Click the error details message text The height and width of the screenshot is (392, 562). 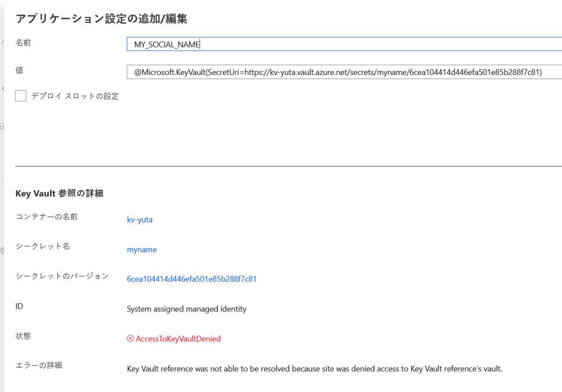[314, 369]
